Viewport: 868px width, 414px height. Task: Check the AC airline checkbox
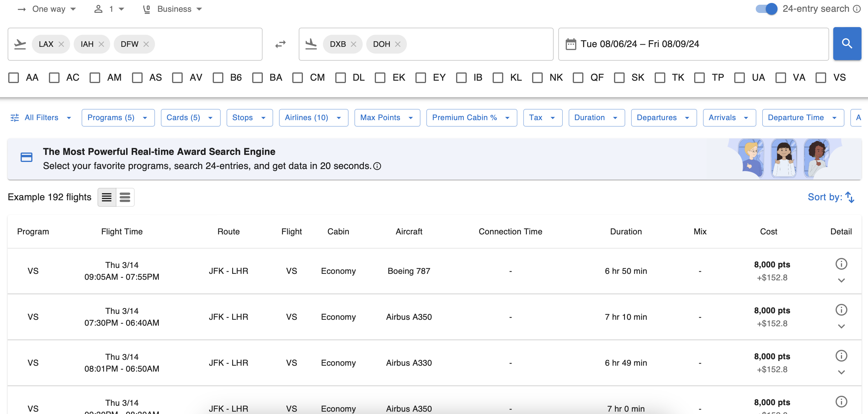point(54,78)
